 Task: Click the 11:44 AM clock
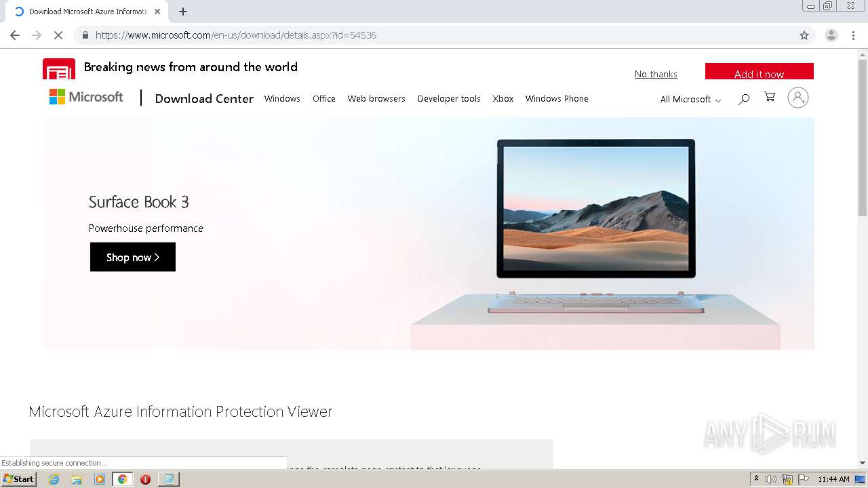pos(833,479)
